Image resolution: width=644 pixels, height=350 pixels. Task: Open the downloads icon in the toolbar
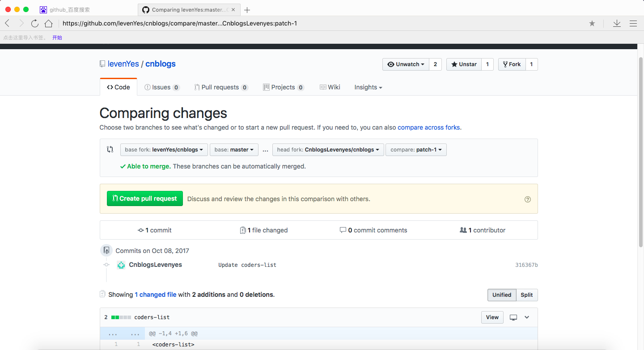[x=617, y=23]
